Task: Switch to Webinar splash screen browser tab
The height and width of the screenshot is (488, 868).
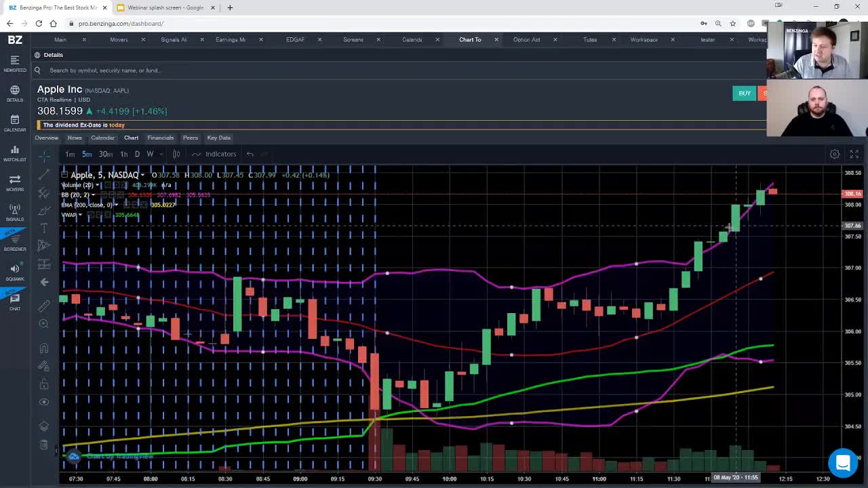Action: 165,7
